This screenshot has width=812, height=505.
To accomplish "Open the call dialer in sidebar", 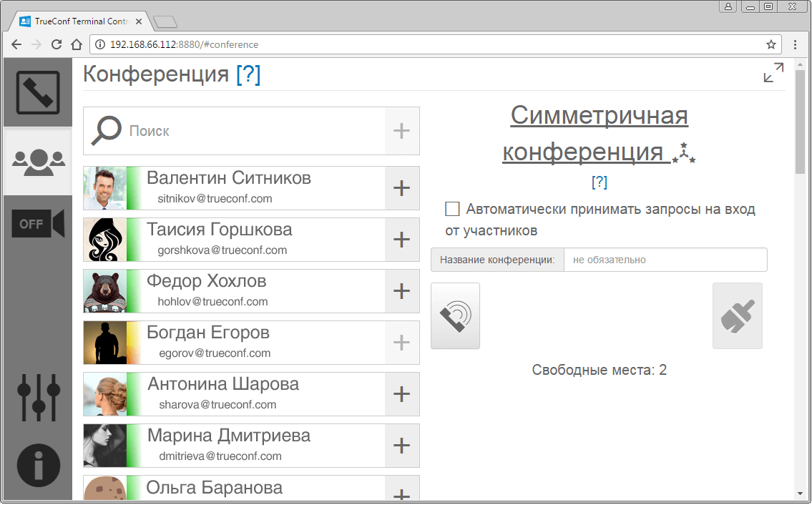I will pos(38,92).
